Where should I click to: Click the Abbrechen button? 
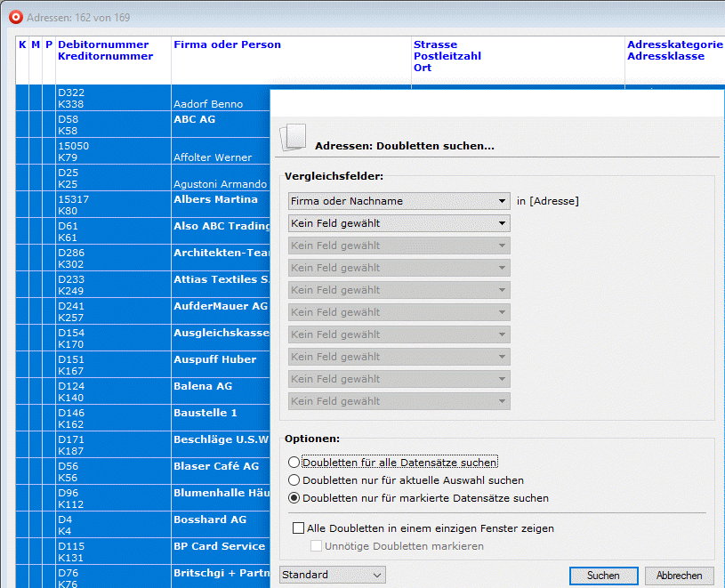coord(680,576)
